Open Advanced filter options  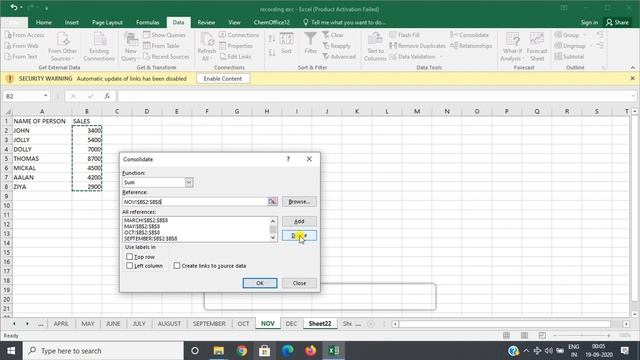339,56
